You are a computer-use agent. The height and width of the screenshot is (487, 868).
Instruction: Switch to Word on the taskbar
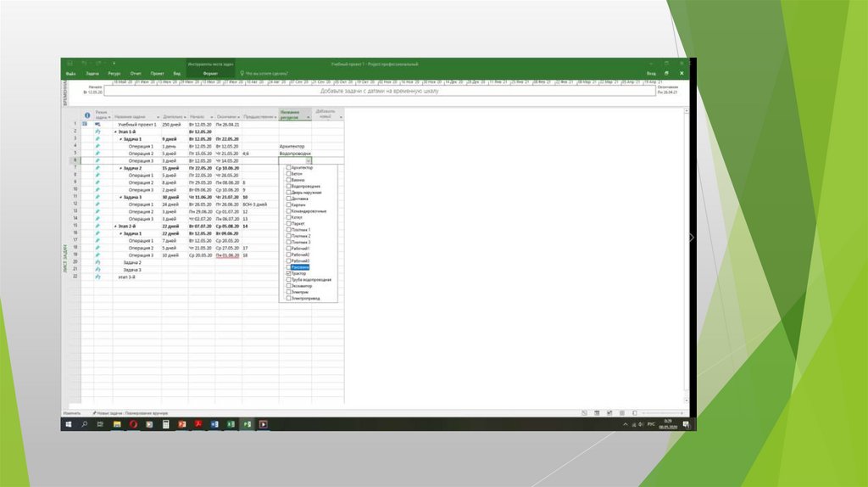pos(214,424)
